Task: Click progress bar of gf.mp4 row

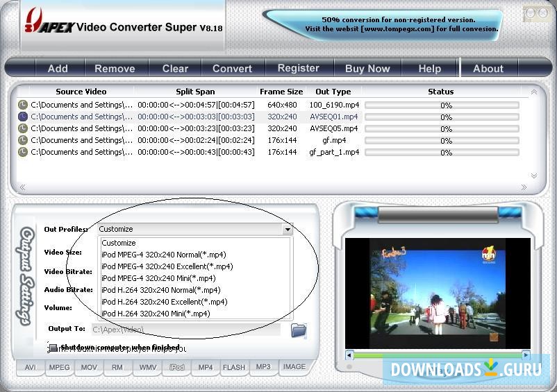Action: tap(442, 141)
